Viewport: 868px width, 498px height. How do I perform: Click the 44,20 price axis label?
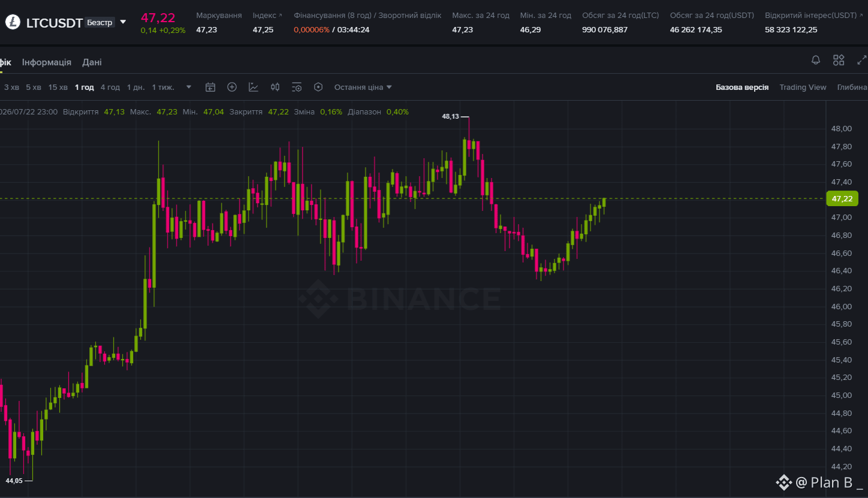click(x=842, y=466)
